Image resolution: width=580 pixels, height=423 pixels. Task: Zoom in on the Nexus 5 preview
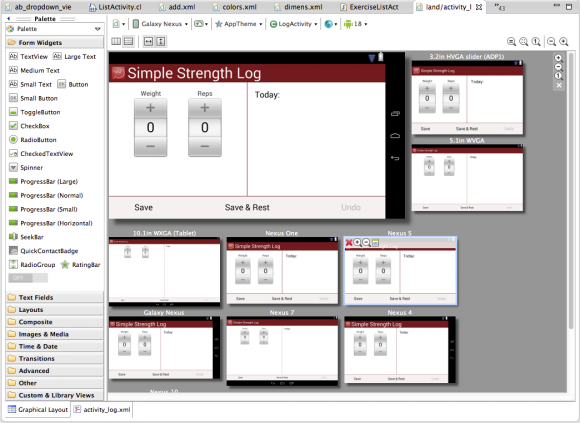click(x=357, y=243)
